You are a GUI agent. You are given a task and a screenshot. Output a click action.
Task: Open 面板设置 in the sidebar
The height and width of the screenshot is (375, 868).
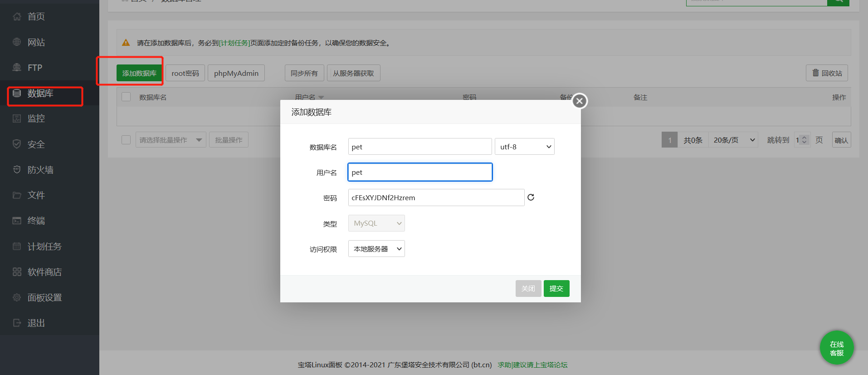(x=44, y=297)
